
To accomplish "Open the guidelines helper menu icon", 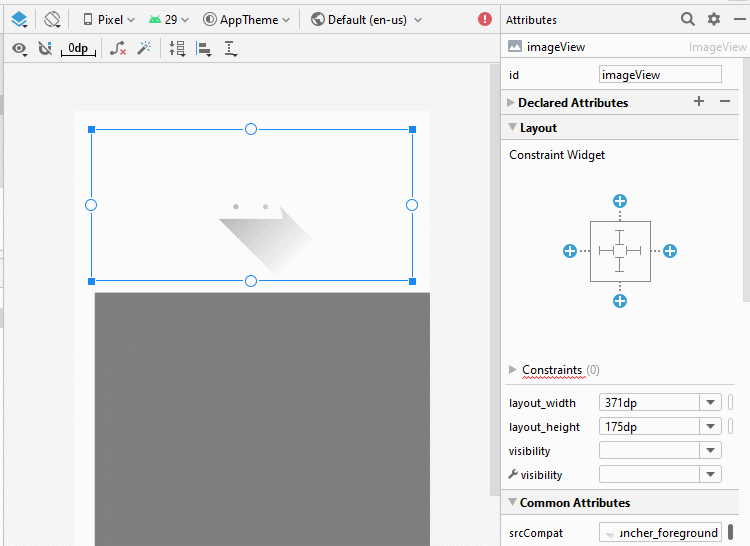I will (x=231, y=49).
